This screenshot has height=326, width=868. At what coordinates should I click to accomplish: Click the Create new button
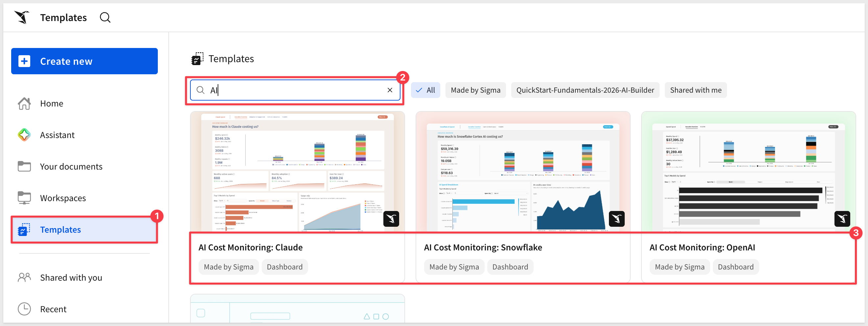coord(84,61)
